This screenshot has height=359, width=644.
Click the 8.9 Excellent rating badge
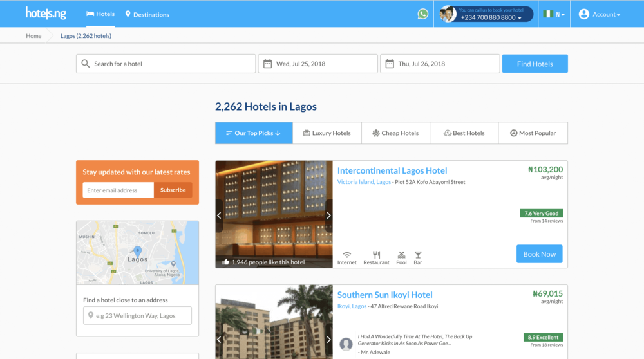pyautogui.click(x=543, y=337)
